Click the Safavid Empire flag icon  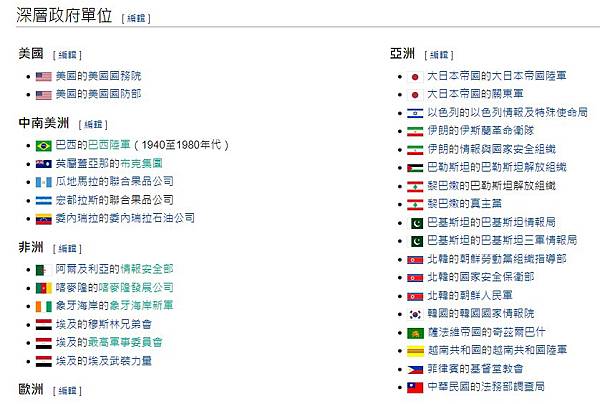click(x=415, y=333)
